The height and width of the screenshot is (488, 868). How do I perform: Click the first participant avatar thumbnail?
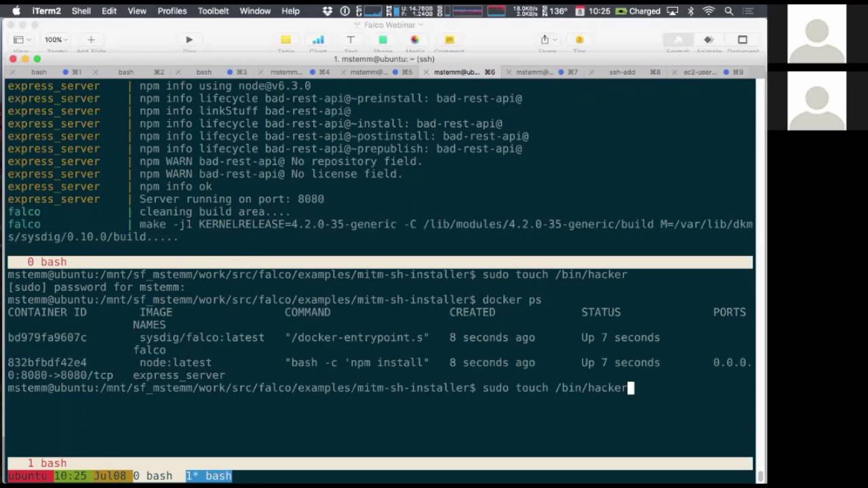tap(817, 34)
